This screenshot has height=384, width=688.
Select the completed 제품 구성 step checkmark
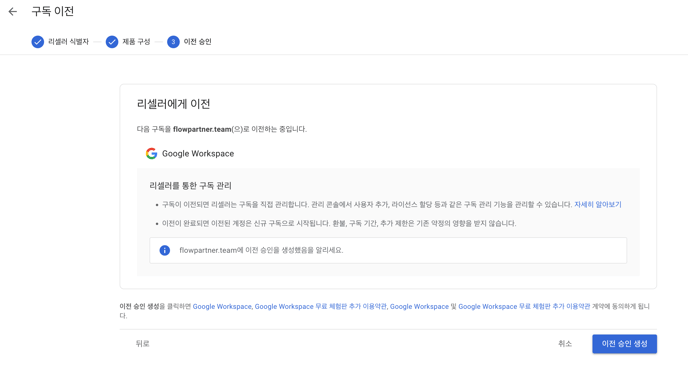(x=112, y=42)
